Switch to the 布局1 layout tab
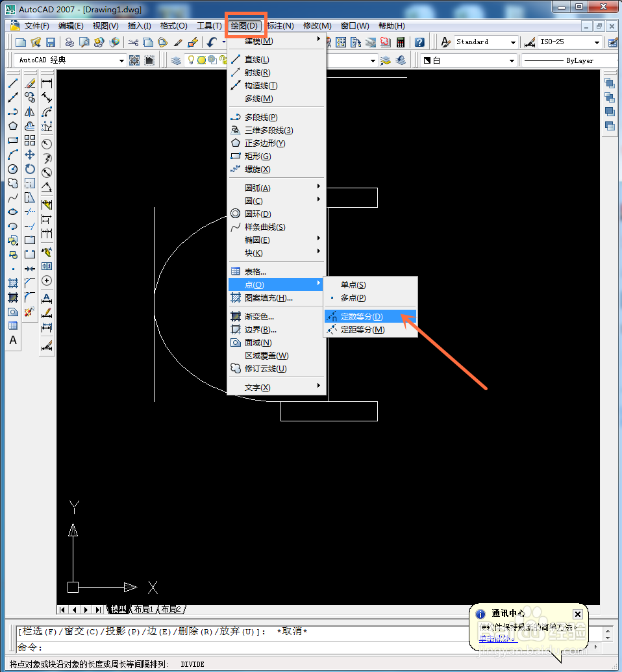This screenshot has height=672, width=622. coord(144,609)
